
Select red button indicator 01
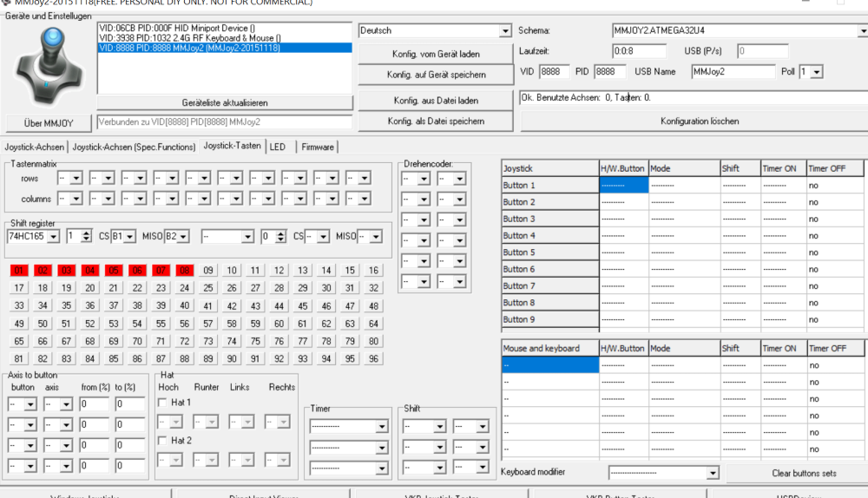tap(19, 271)
